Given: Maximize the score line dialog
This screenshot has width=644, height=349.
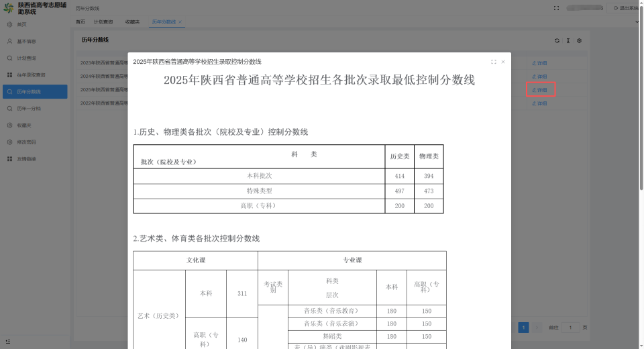Looking at the screenshot, I should [x=494, y=62].
